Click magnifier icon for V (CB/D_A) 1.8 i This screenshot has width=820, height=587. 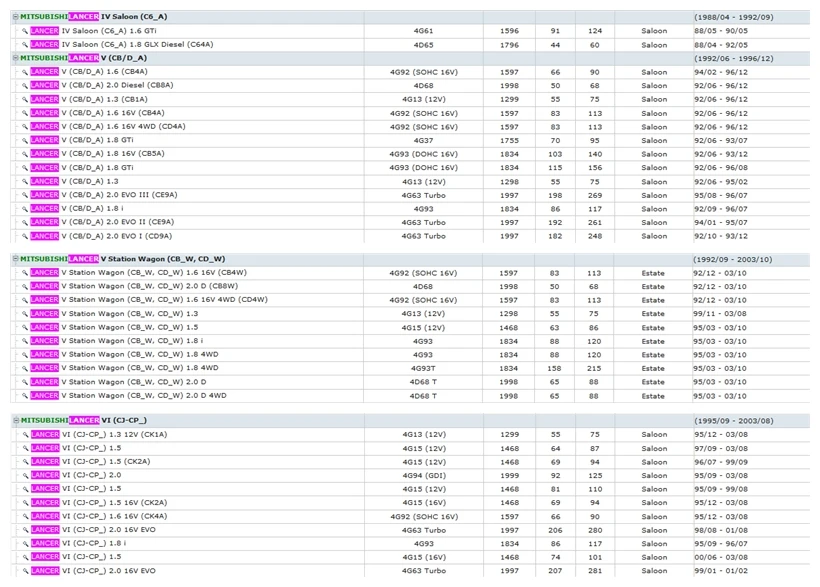[25, 209]
